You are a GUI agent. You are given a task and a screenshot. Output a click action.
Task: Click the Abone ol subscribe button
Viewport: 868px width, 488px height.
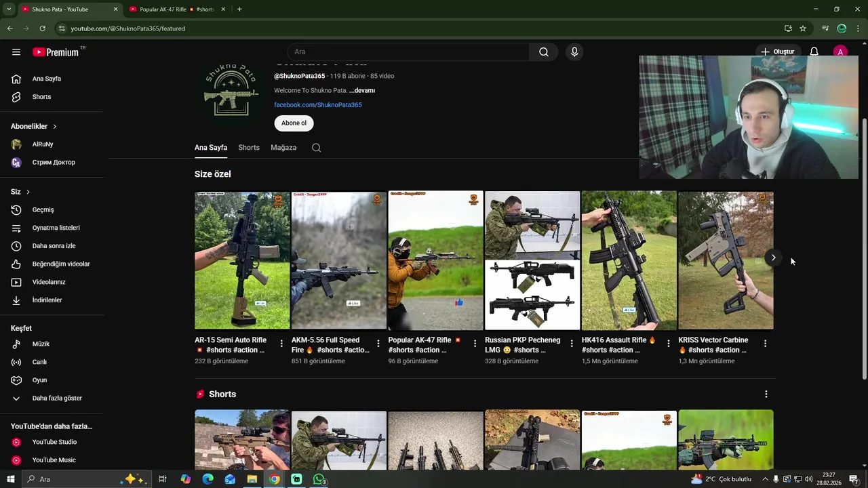pyautogui.click(x=294, y=123)
